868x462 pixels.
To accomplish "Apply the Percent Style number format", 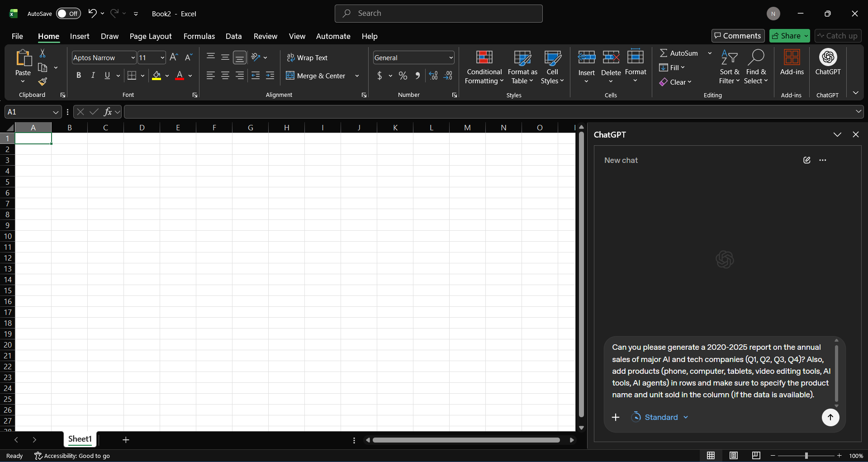I will (x=403, y=76).
